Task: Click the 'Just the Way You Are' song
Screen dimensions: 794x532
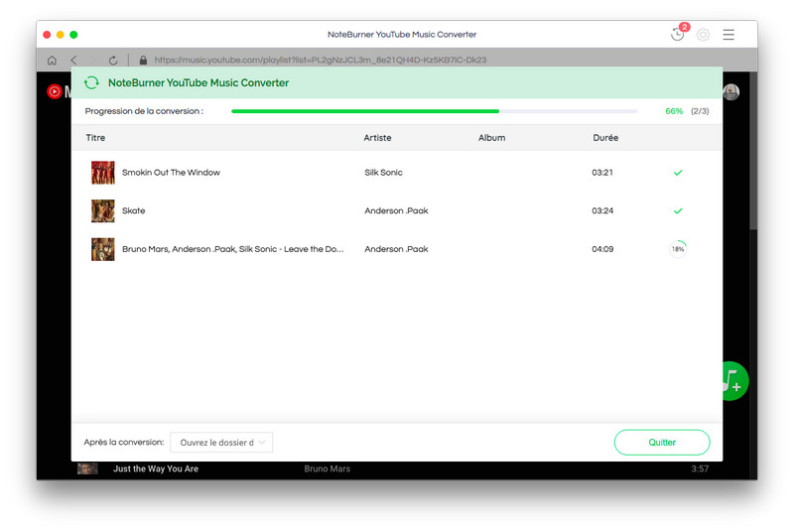Action: tap(156, 468)
